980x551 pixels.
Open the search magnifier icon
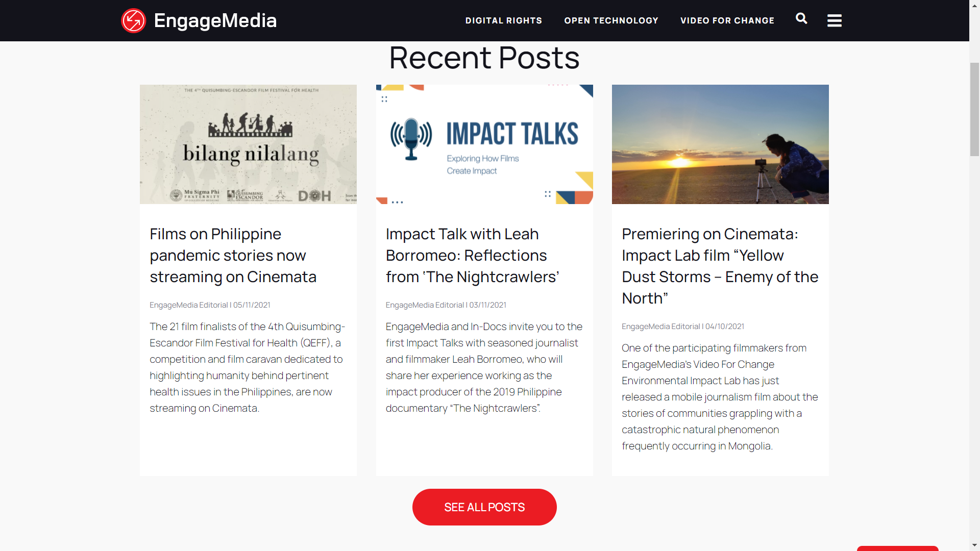pos(801,19)
